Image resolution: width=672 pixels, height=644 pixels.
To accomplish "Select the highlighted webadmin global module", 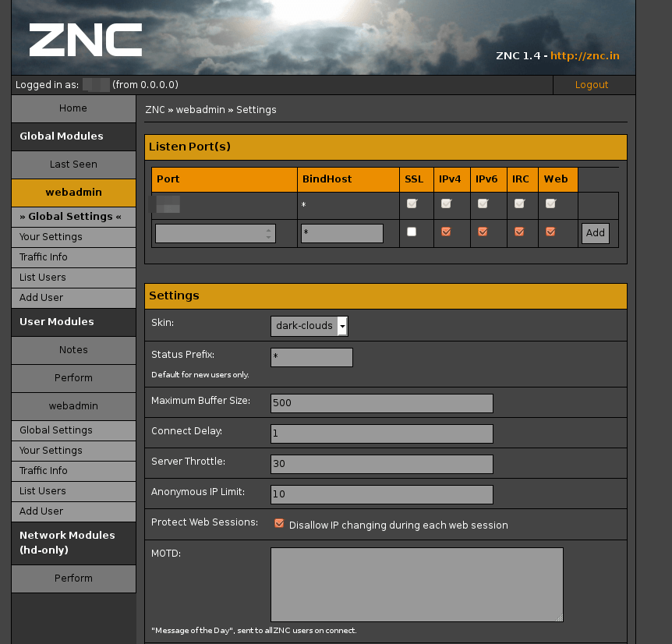I will point(73,193).
